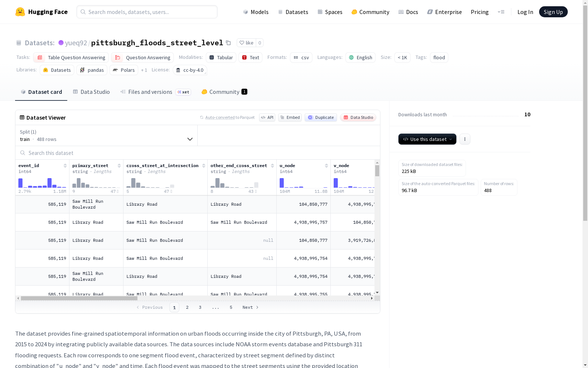Focus the Search models, datasets, users field
Screen dimensions: 588x368
(x=147, y=12)
